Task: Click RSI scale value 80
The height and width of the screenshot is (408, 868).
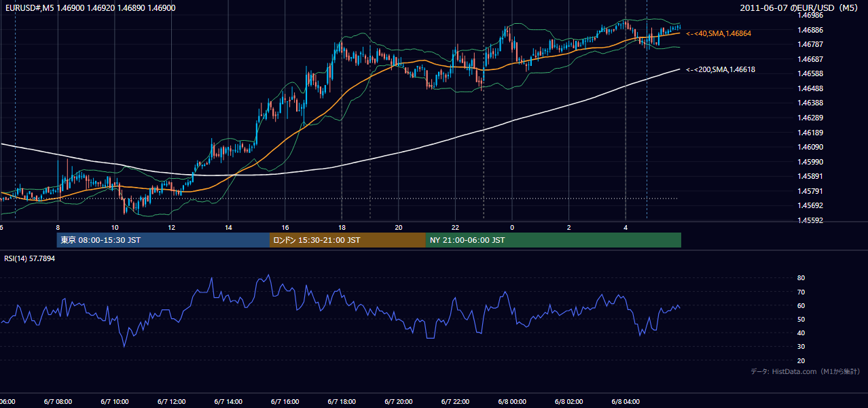Action: coord(801,278)
